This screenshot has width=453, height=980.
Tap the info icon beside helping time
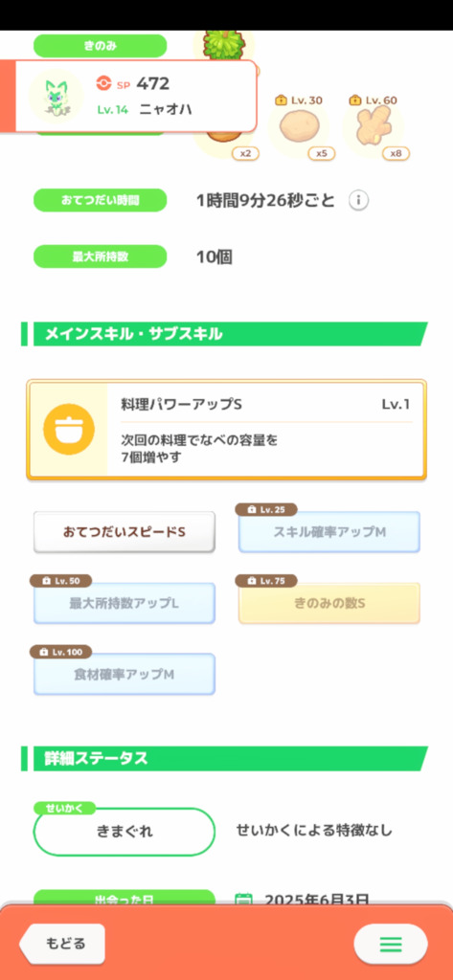pyautogui.click(x=358, y=201)
